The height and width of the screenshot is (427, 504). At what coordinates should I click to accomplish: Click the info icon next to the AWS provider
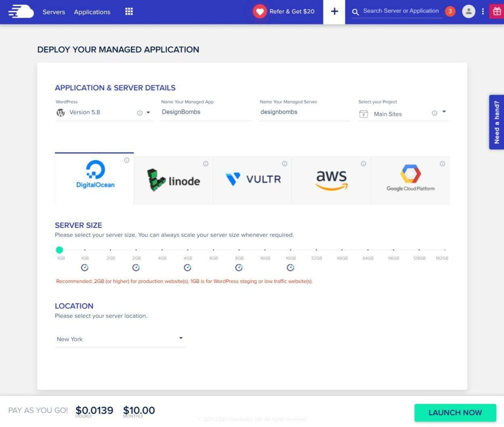[x=363, y=163]
